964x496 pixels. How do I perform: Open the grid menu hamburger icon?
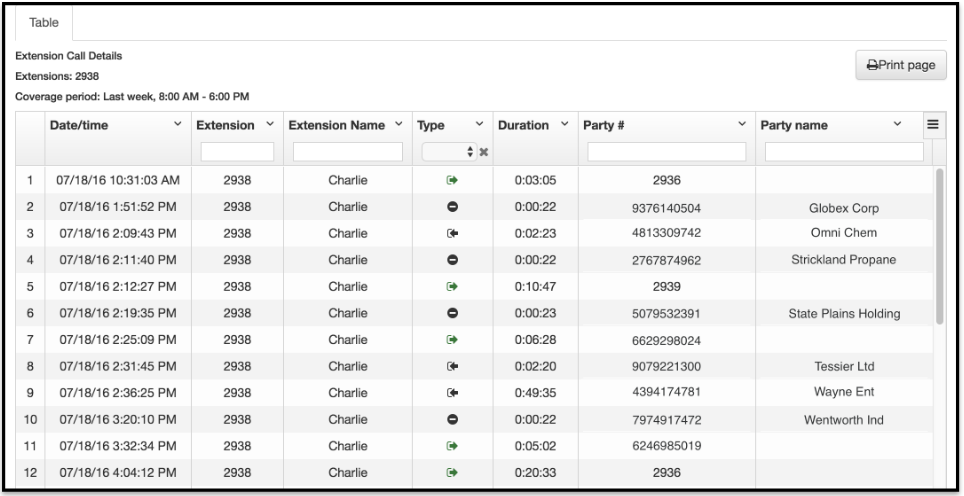(x=933, y=125)
